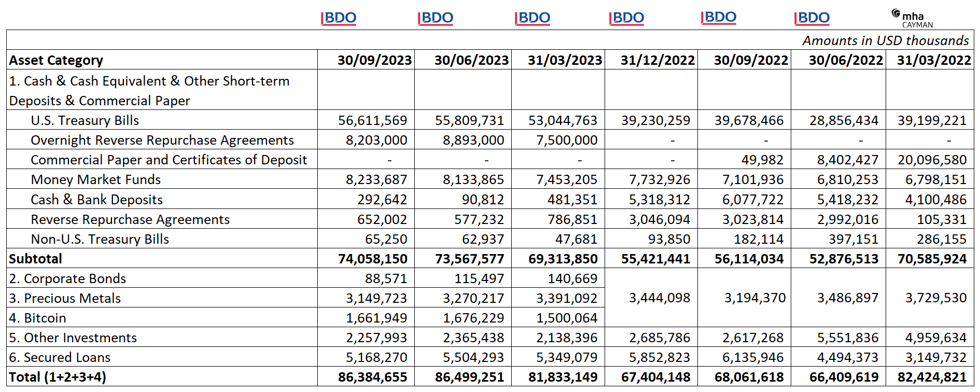This screenshot has width=980, height=392.
Task: Click the Other Investments value 5,551,836
Action: 848,338
